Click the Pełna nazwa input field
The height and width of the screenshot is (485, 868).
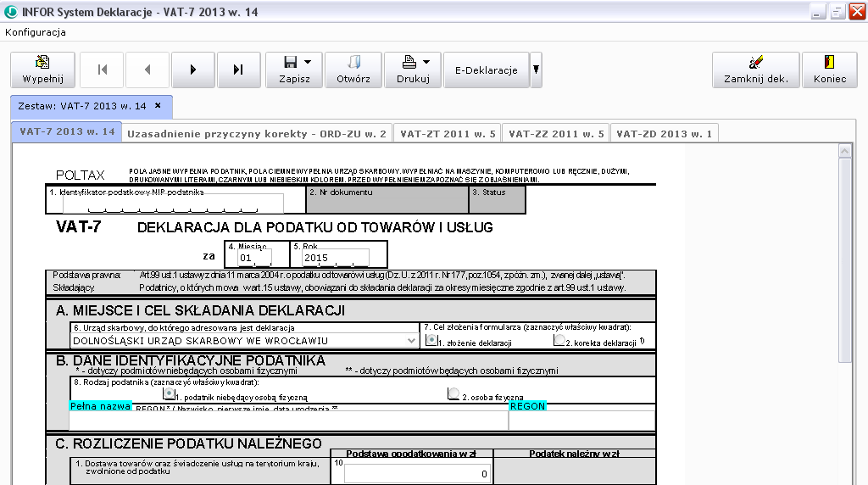point(288,421)
